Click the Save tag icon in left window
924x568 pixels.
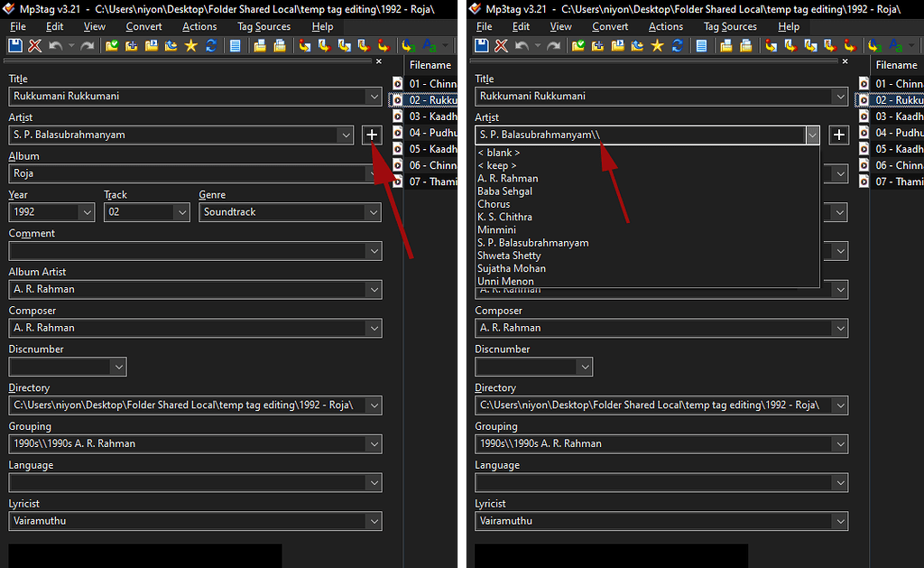point(14,45)
